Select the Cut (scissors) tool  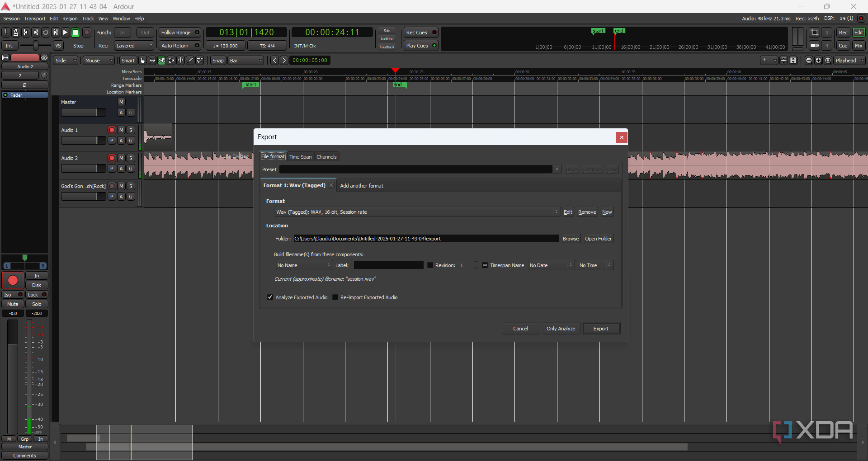point(162,61)
